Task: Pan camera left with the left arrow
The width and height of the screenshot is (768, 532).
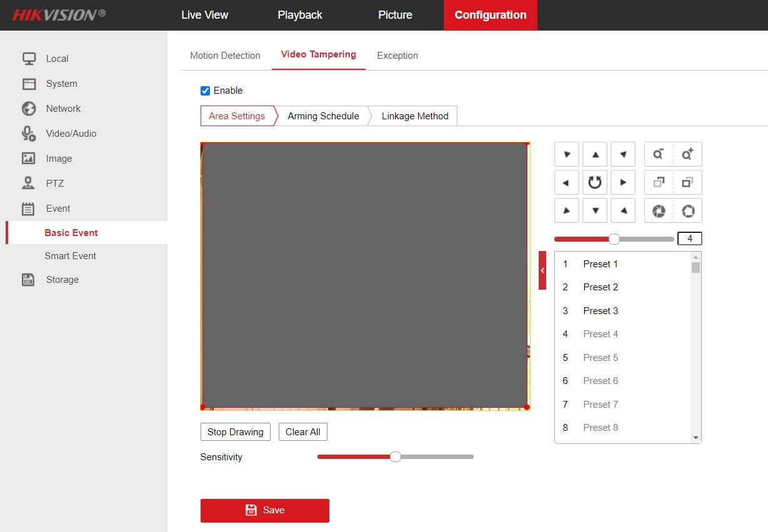Action: [566, 182]
